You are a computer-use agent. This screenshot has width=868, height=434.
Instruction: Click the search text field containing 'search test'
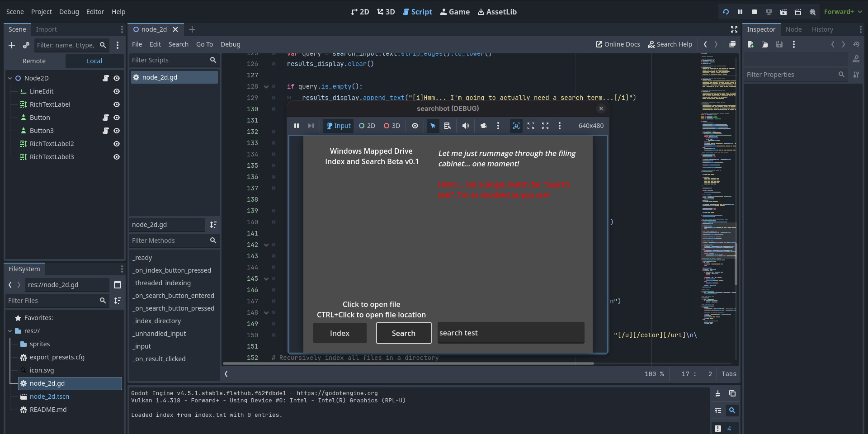point(511,333)
